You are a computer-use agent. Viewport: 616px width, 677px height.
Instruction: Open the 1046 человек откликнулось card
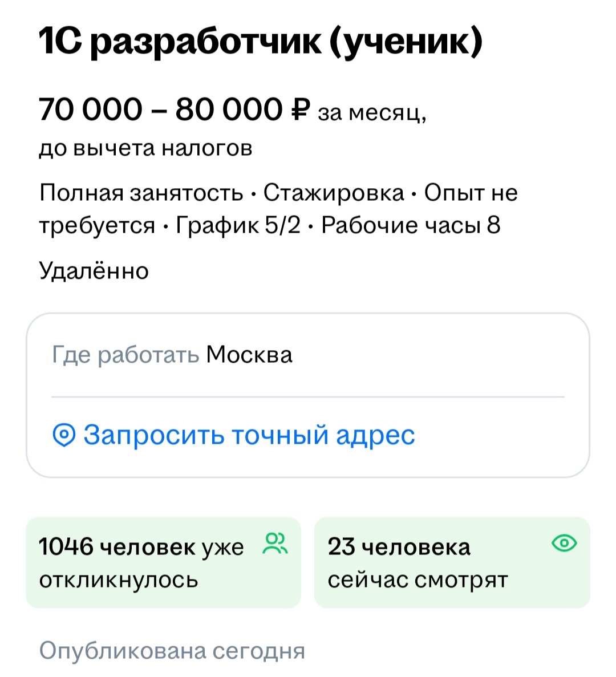pos(163,562)
